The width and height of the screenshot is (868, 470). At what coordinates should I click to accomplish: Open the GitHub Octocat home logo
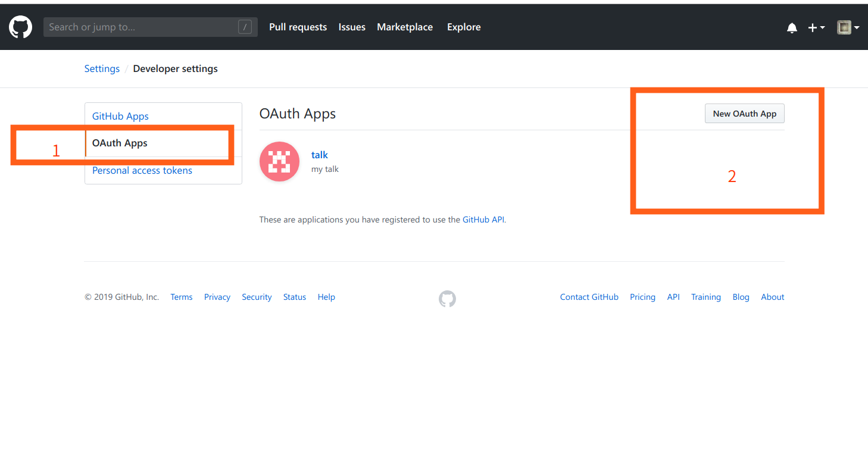click(20, 27)
